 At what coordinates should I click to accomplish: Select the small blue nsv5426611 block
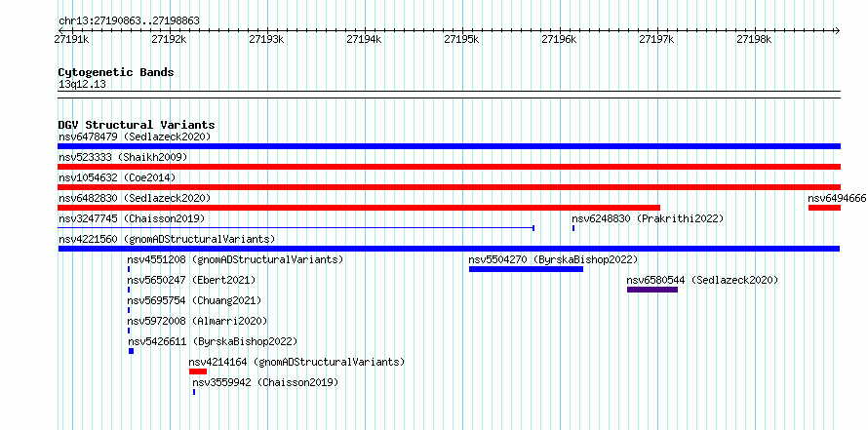click(x=132, y=351)
